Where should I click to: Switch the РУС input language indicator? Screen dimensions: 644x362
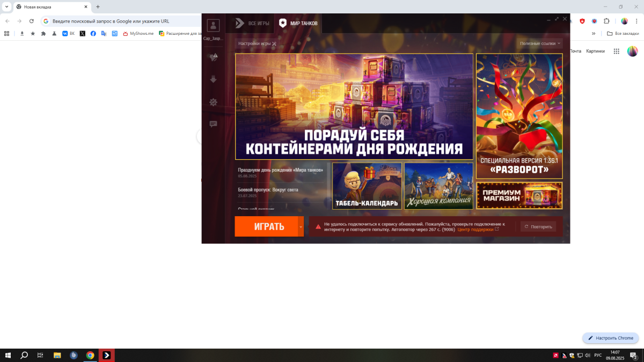[x=597, y=355]
